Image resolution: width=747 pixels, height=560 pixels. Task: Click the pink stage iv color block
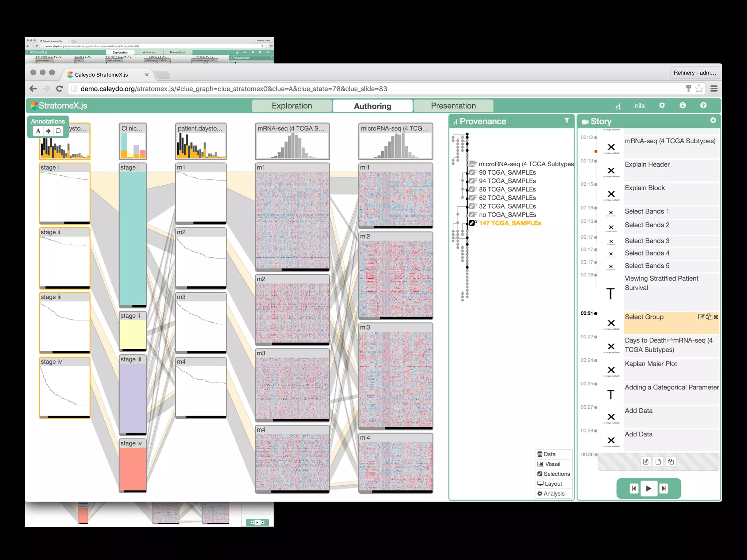[133, 468]
